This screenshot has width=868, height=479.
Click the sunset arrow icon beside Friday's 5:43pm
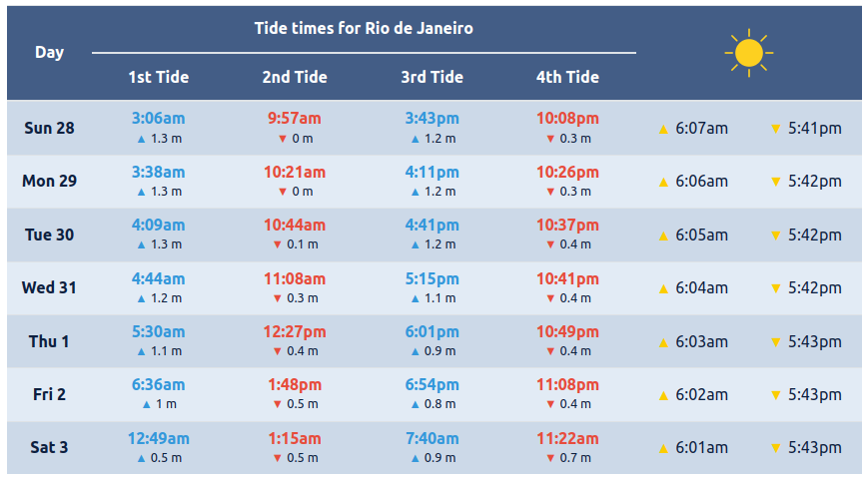point(775,395)
